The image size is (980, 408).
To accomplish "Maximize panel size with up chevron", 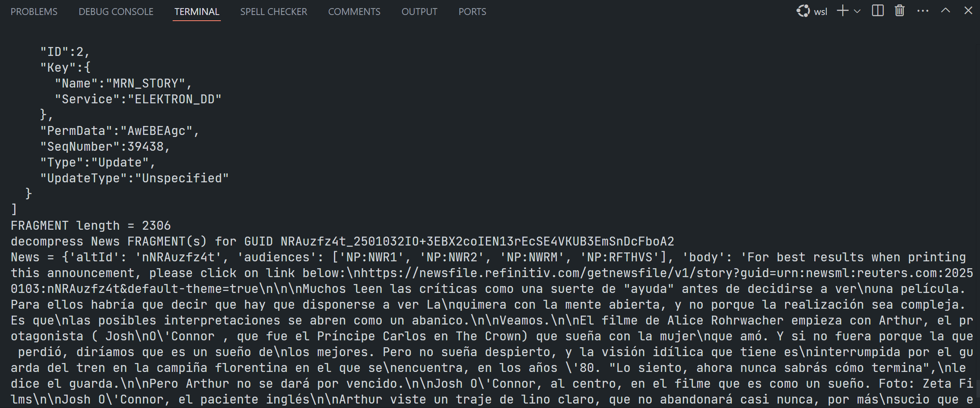I will tap(946, 11).
